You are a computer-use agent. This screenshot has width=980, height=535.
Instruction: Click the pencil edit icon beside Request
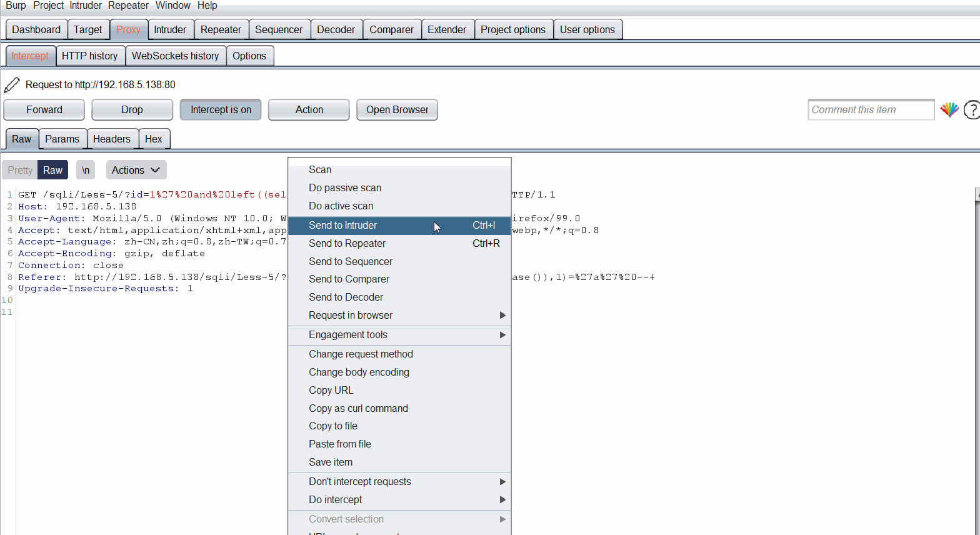pos(12,84)
